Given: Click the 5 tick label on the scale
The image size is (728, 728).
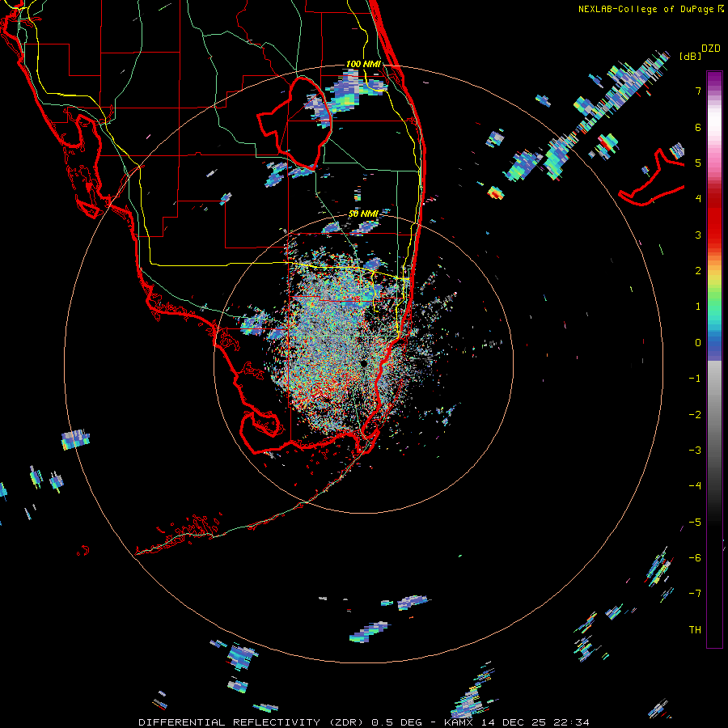Looking at the screenshot, I should (x=698, y=163).
